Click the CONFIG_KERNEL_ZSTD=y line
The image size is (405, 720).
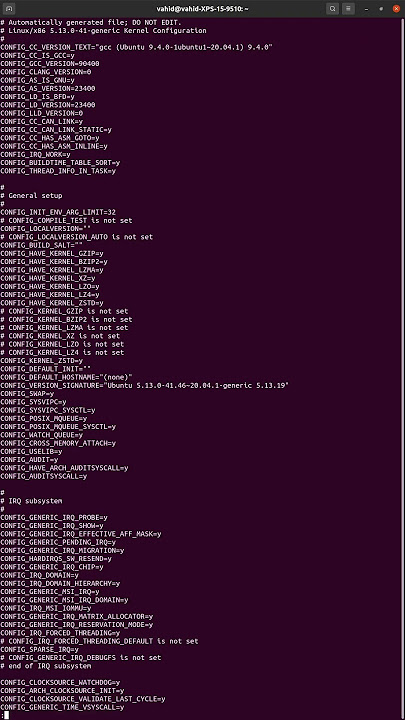point(41,361)
